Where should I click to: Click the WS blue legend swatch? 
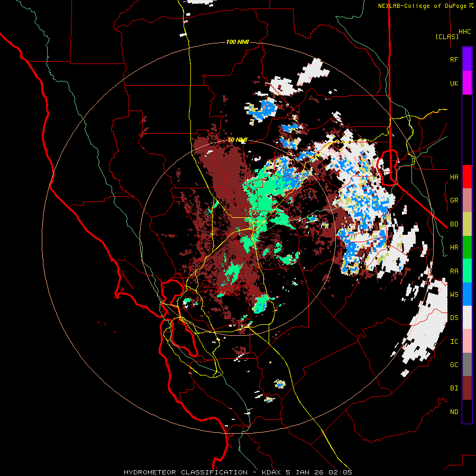tap(467, 294)
